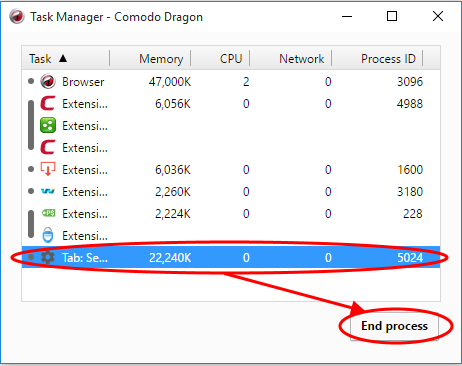The width and height of the screenshot is (462, 366).
Task: Click the red C extension icon with 6,056K
Action: 48,103
